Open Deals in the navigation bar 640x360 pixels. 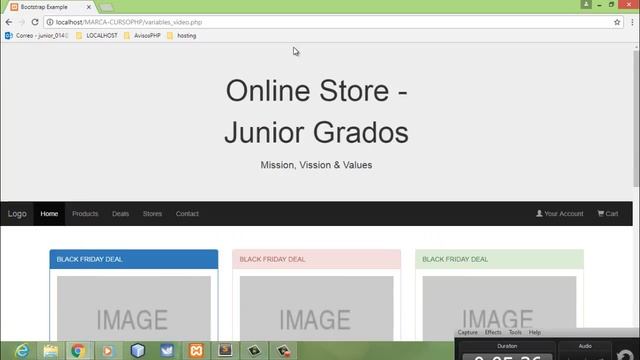pyautogui.click(x=120, y=213)
